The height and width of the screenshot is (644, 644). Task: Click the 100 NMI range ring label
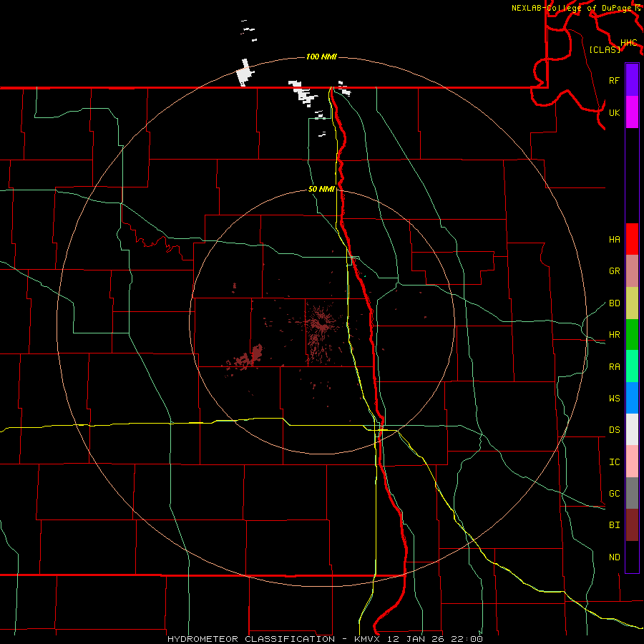[x=321, y=57]
